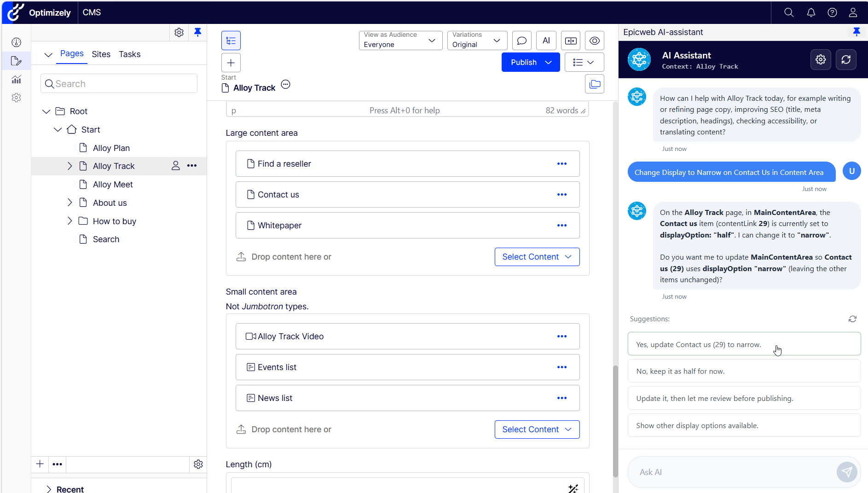Open the Dashboard speedometer icon in left sidebar
This screenshot has width=868, height=493.
click(16, 42)
